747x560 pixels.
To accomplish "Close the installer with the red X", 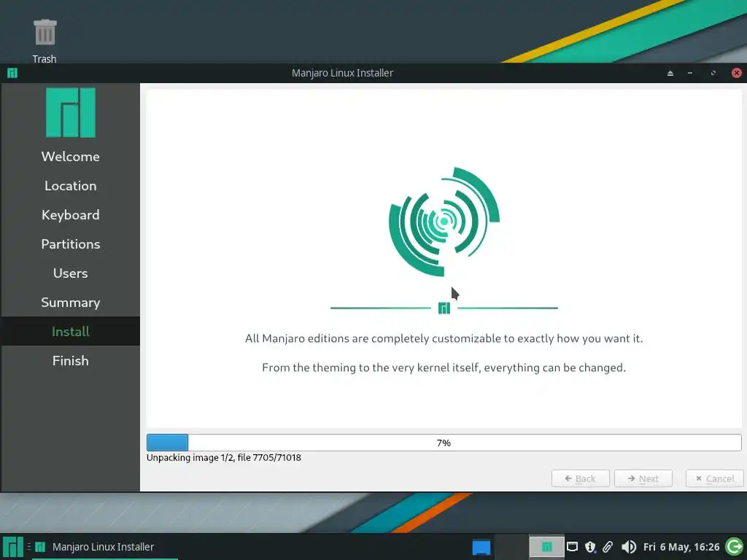I will (x=737, y=73).
